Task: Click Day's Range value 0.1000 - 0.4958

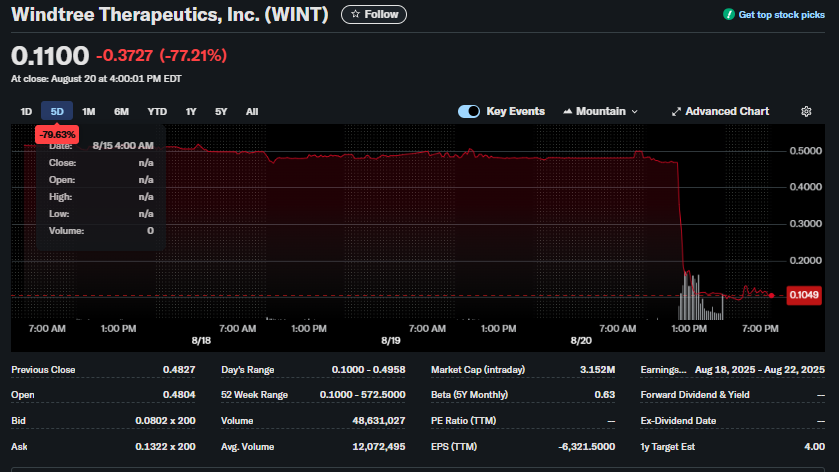Action: coord(368,370)
